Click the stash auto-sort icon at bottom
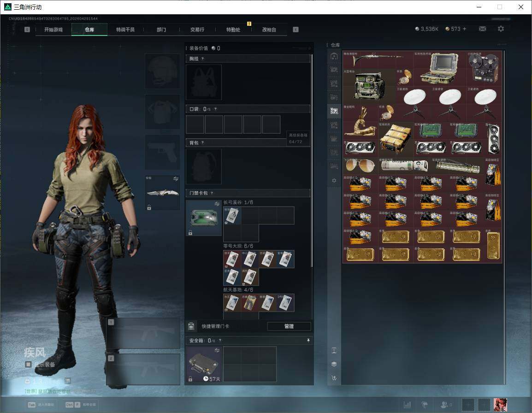532x413 pixels. point(334,378)
